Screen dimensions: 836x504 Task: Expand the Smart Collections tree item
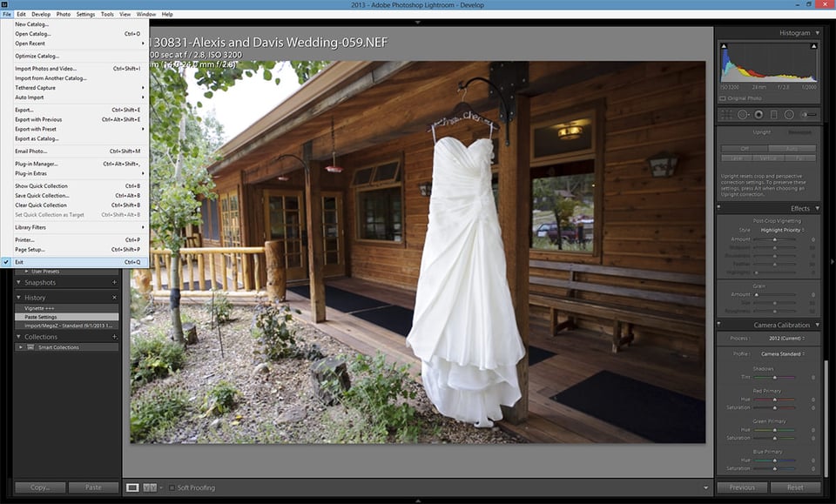coord(21,346)
